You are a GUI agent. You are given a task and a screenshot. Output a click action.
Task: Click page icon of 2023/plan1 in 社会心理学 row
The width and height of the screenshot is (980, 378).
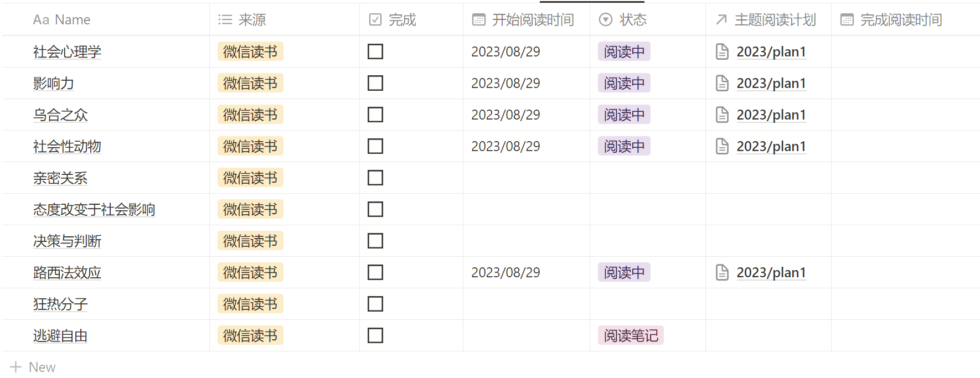coord(722,51)
